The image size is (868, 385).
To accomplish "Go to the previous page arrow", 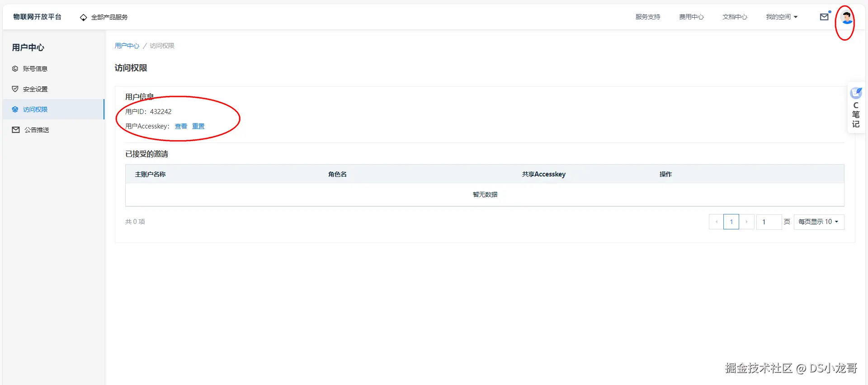I will 717,222.
